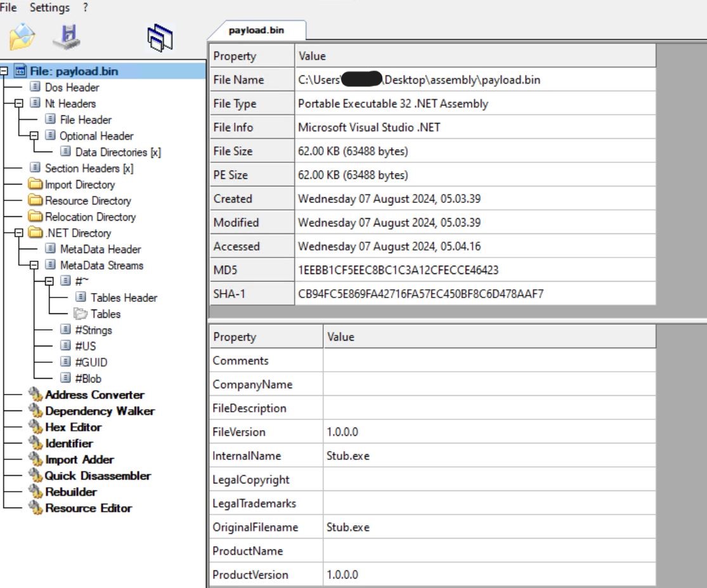Switch to the payload.bin tab

(256, 30)
